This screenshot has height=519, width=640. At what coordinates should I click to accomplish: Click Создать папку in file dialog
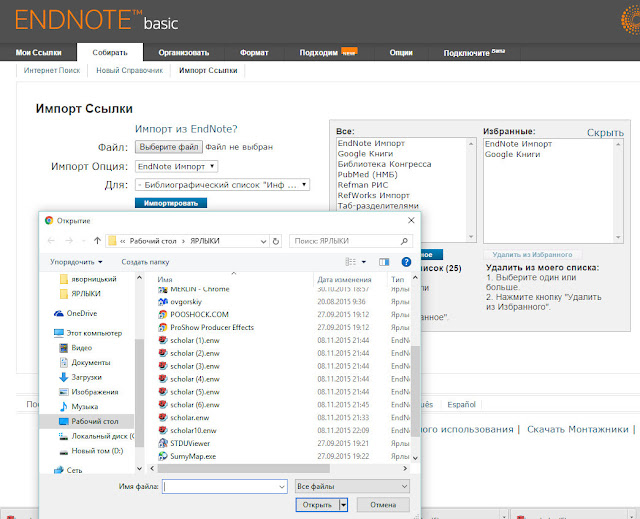tap(145, 262)
